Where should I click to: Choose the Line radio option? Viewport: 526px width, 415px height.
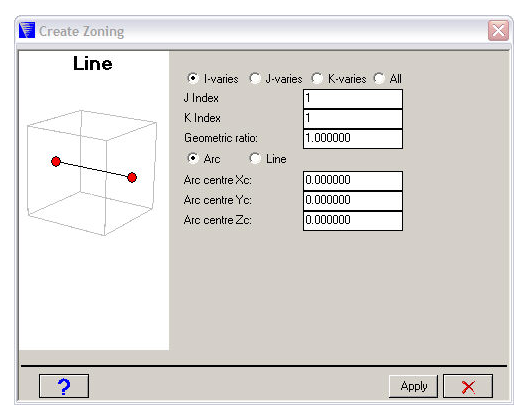(x=255, y=158)
